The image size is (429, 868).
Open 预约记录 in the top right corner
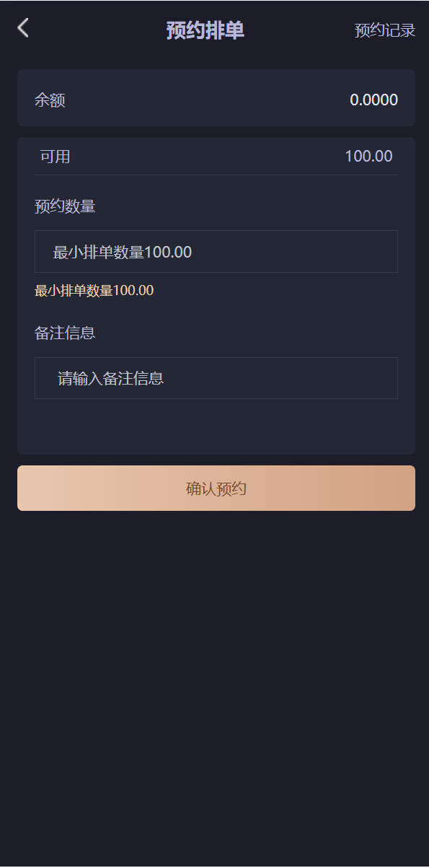383,30
